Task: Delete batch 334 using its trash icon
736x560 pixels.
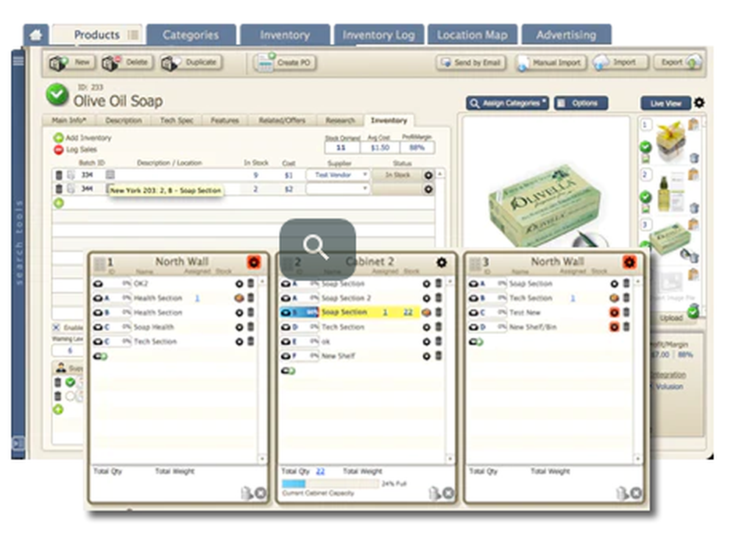Action: click(x=59, y=175)
